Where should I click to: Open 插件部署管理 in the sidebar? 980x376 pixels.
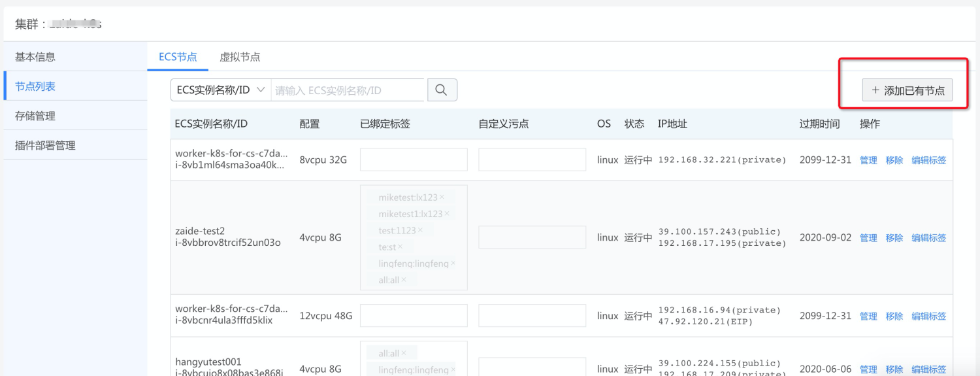click(x=75, y=145)
